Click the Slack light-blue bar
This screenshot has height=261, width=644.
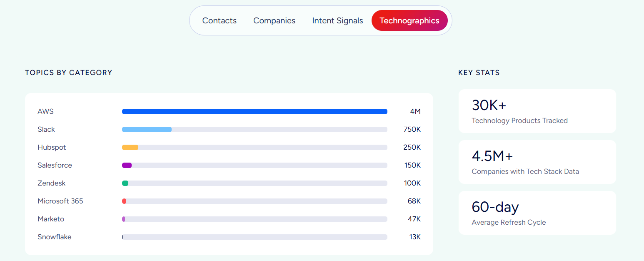pos(147,129)
